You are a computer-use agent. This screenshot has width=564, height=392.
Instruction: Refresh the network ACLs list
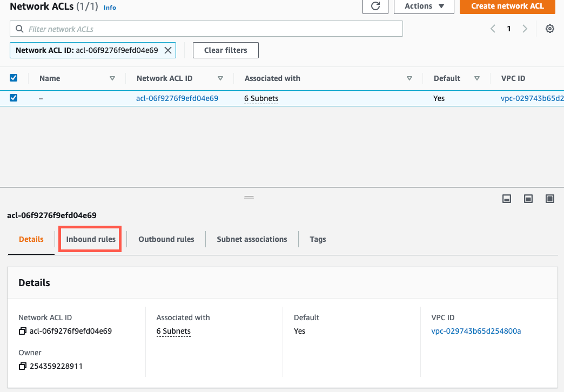pos(375,6)
